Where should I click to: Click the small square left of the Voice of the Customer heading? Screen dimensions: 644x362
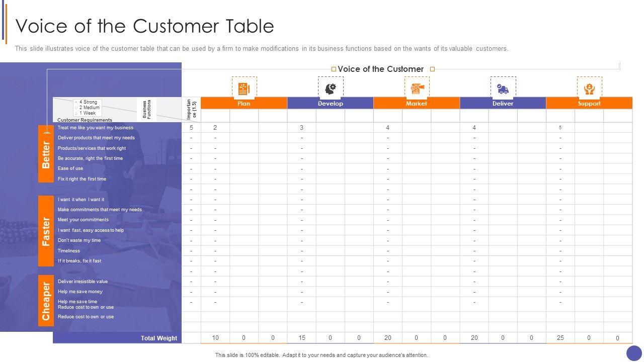tap(333, 69)
